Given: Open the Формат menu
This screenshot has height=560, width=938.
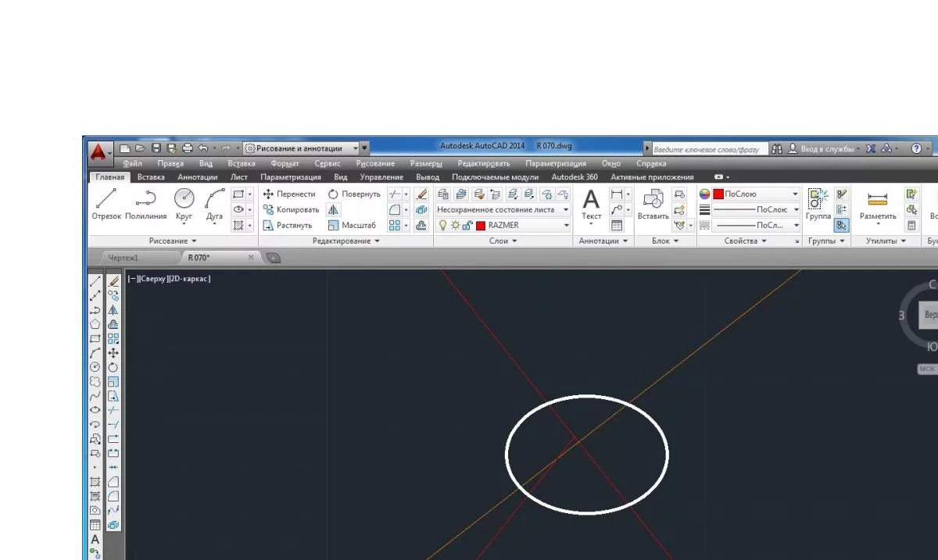Looking at the screenshot, I should (x=285, y=164).
